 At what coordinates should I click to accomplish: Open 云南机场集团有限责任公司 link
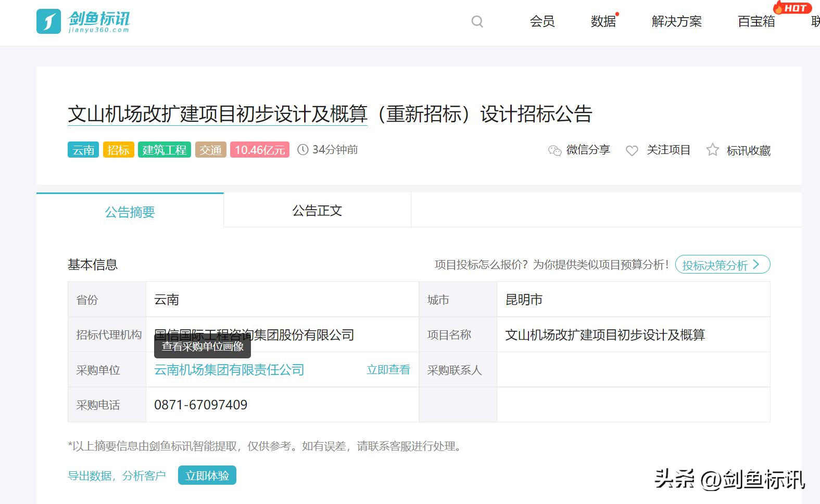click(229, 370)
